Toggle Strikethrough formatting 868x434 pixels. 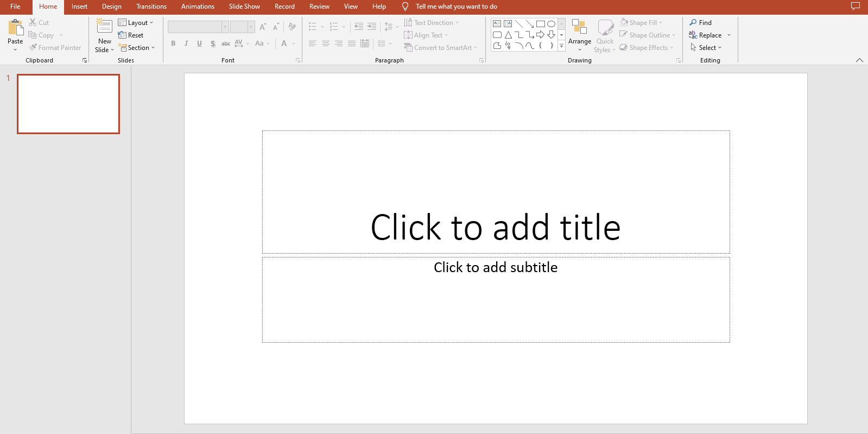click(226, 43)
